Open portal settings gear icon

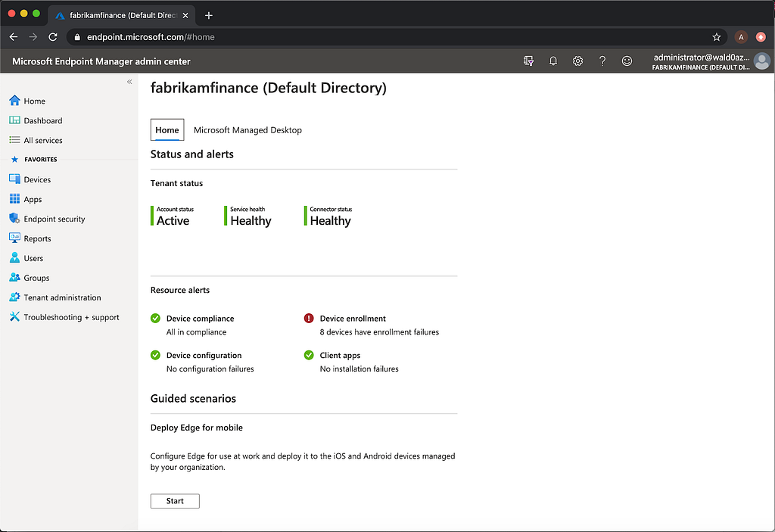(577, 61)
